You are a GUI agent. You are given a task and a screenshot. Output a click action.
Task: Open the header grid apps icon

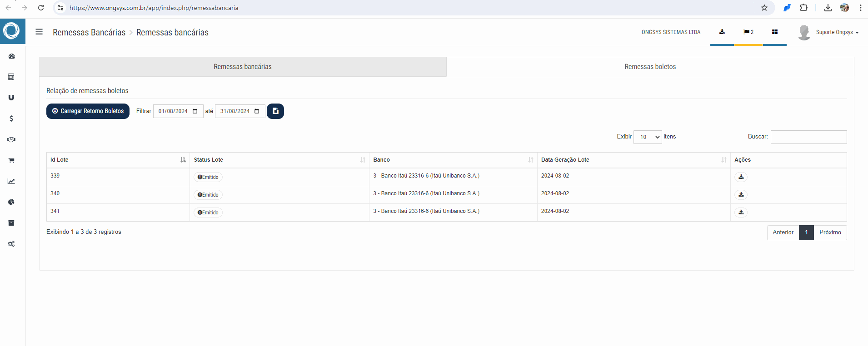click(x=775, y=32)
